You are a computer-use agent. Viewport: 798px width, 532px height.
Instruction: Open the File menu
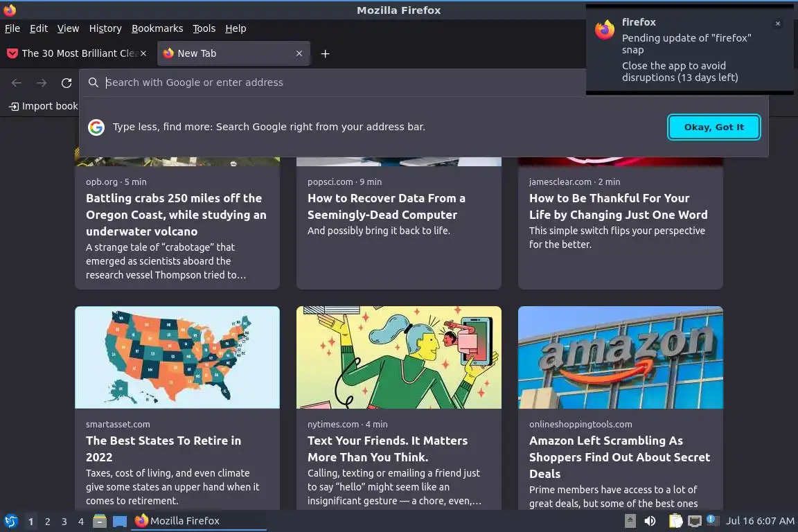point(12,28)
